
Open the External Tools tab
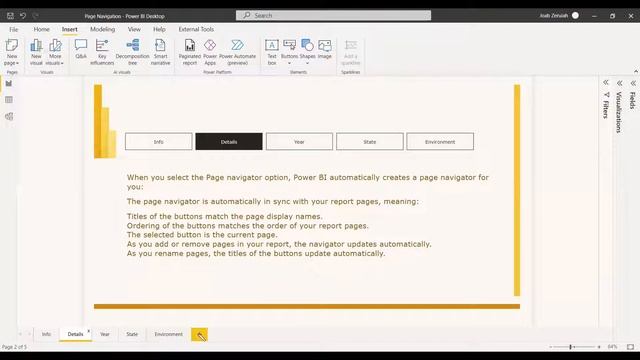pos(196,29)
